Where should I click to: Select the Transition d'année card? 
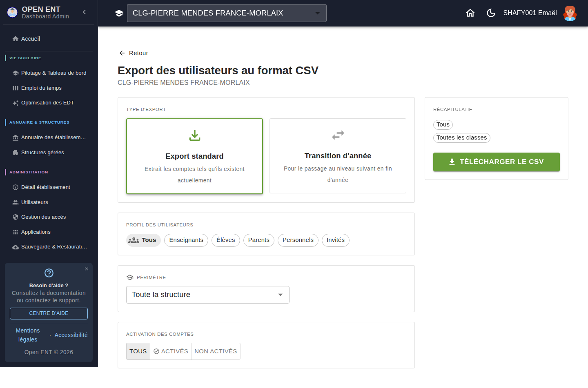coord(338,156)
